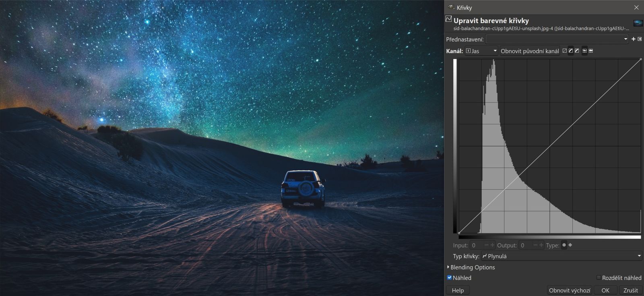Click the Obnovit původní kanál button

coord(530,51)
